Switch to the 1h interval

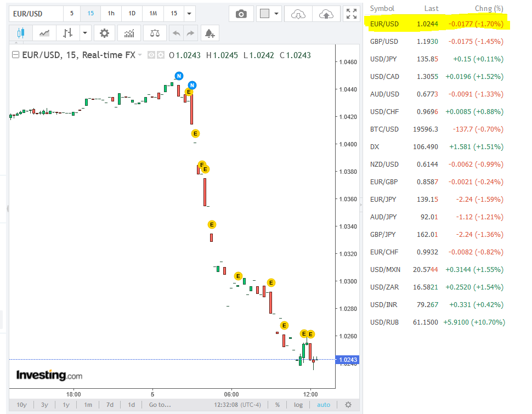(x=111, y=14)
